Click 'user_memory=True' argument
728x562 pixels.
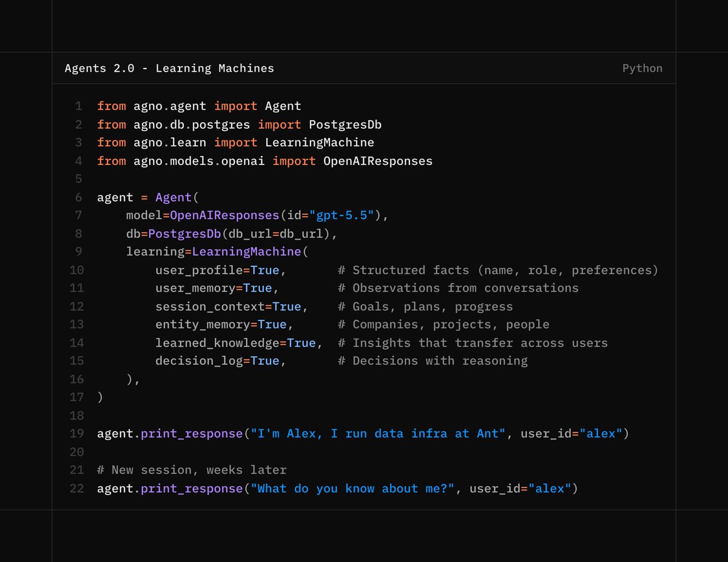(x=214, y=288)
